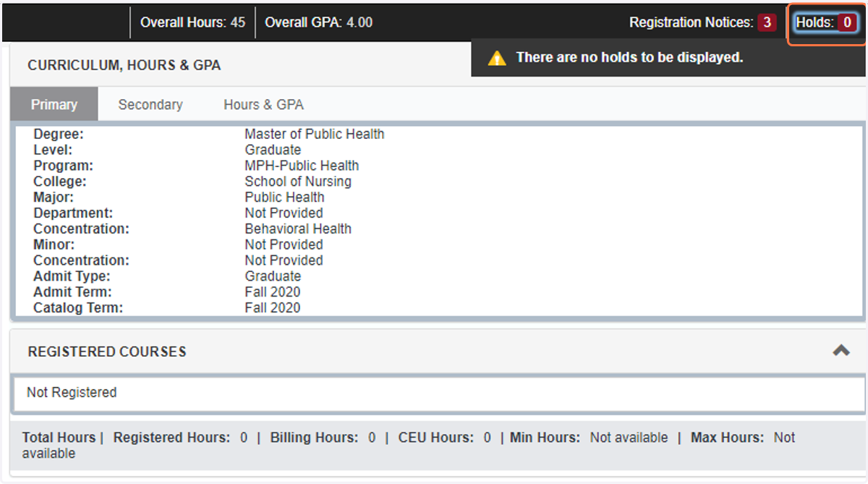Click the Admit Term label
This screenshot has width=868, height=484.
click(72, 292)
